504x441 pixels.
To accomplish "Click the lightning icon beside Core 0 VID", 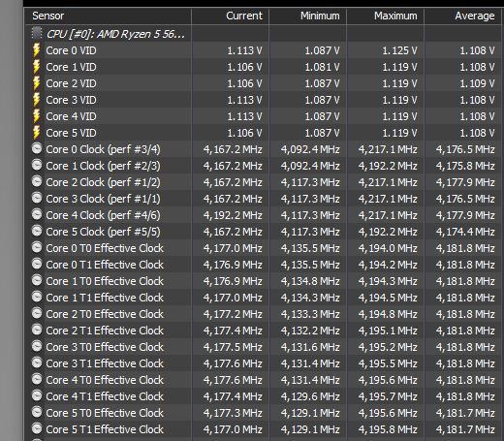I will pyautogui.click(x=37, y=50).
